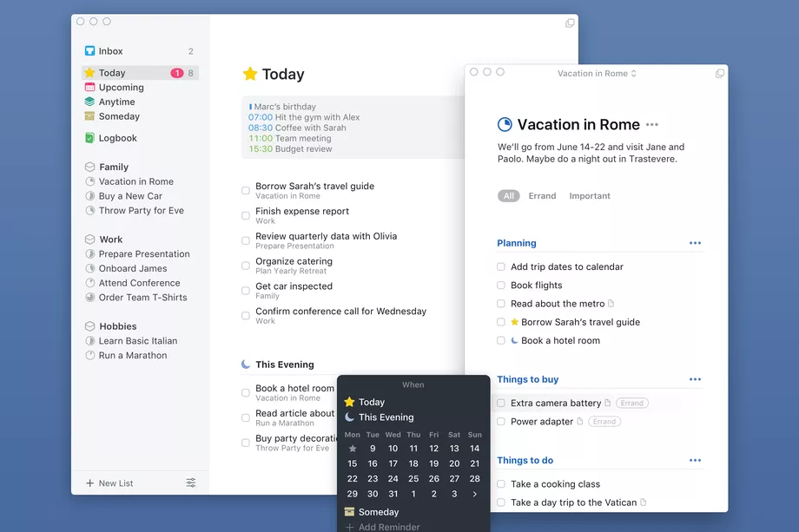Open the Inbox list icon

[x=89, y=51]
